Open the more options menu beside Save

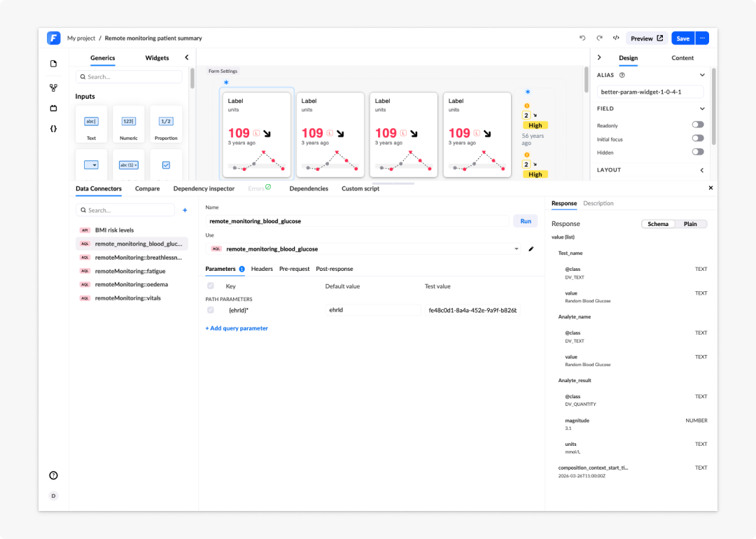703,38
